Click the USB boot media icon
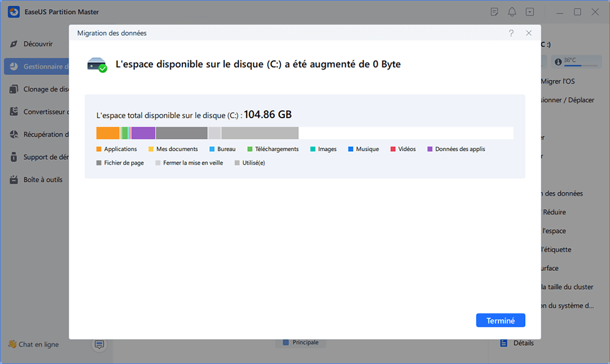 [x=13, y=157]
